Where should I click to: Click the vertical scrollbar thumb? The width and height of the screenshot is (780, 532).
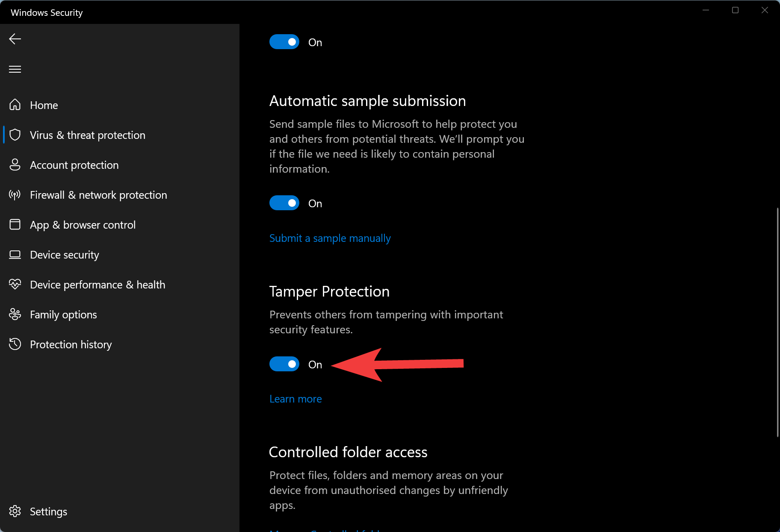(777, 322)
